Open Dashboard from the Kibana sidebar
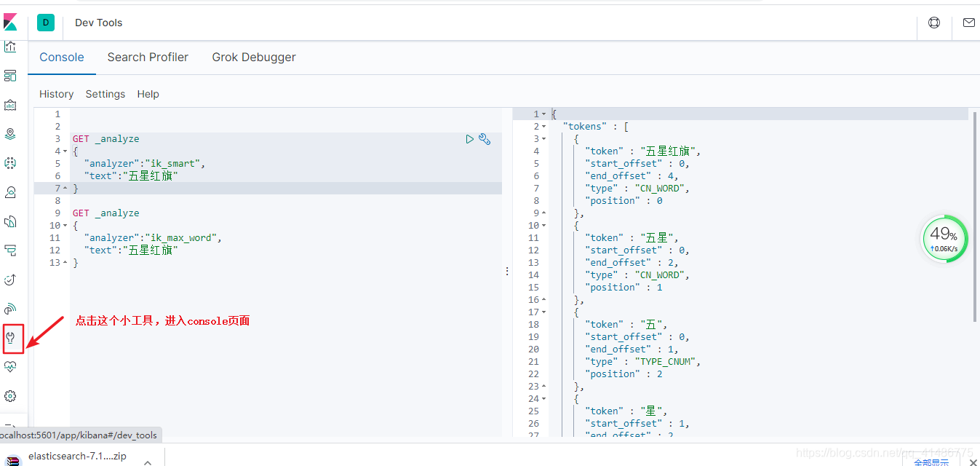The width and height of the screenshot is (980, 466). coord(10,76)
